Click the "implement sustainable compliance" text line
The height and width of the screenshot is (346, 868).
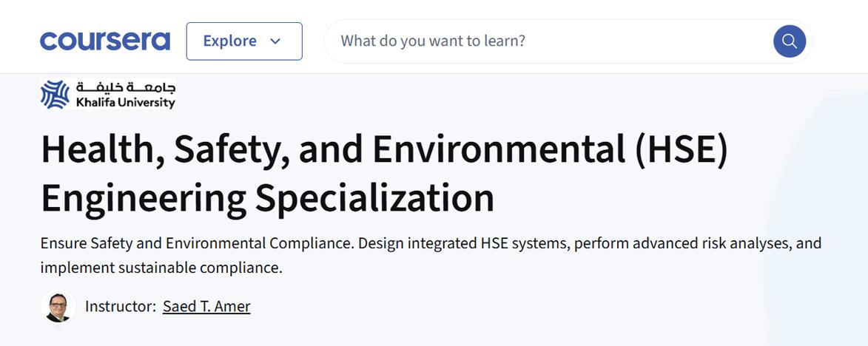click(161, 268)
